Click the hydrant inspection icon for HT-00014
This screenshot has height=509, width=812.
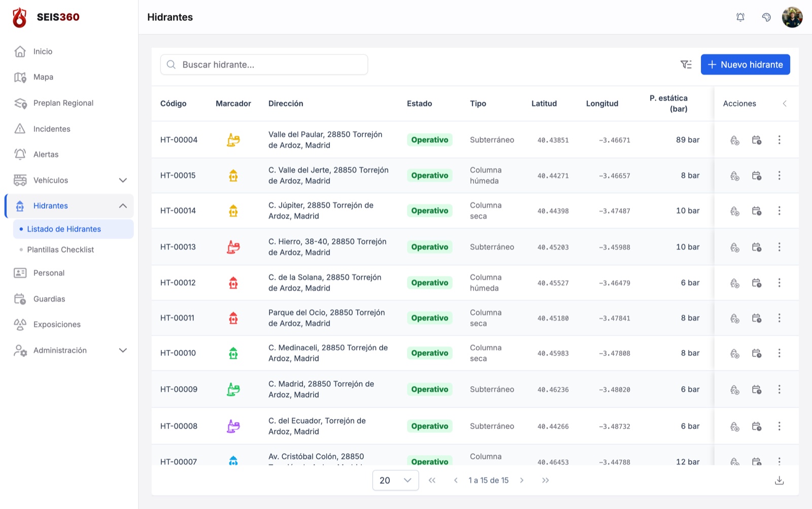(734, 211)
